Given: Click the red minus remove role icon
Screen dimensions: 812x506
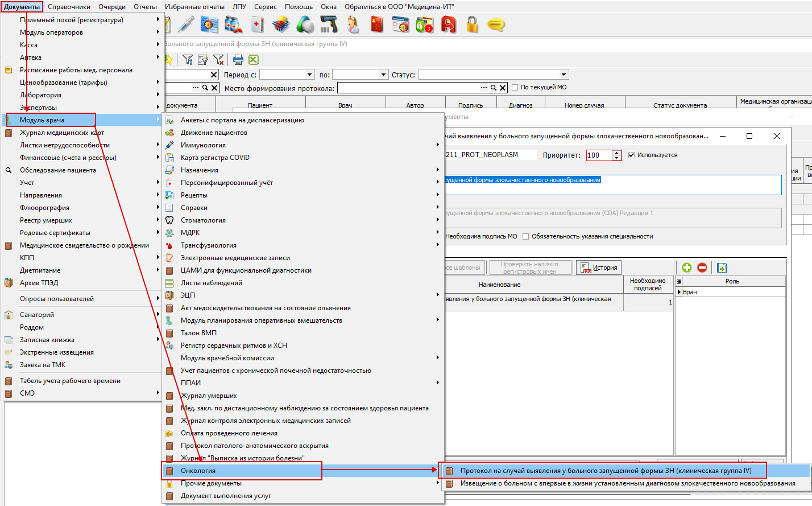Looking at the screenshot, I should 702,268.
